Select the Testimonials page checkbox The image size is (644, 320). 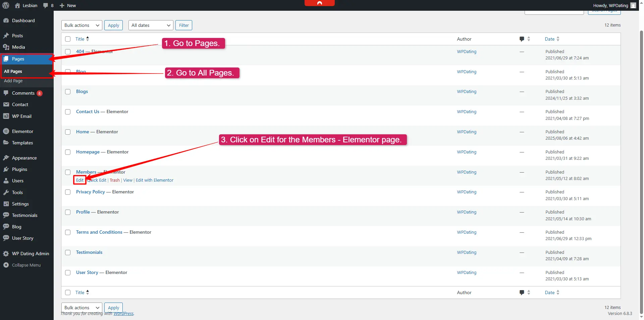68,253
